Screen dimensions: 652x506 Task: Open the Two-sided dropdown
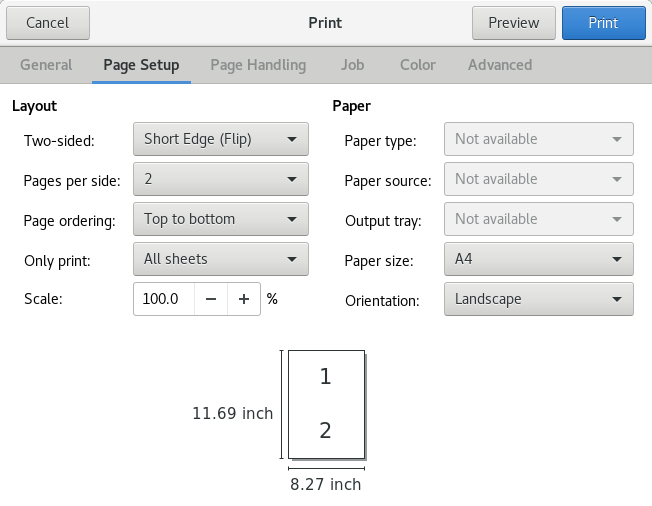click(220, 139)
